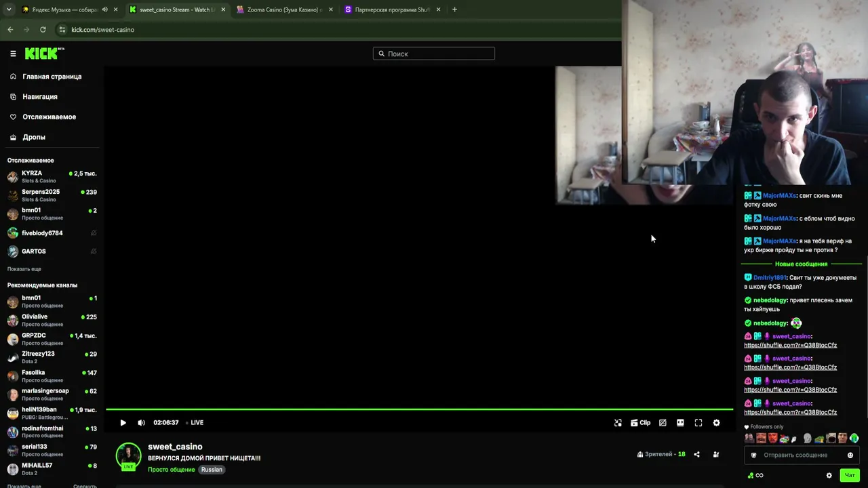Open recommended channel Olivialive

(52, 320)
